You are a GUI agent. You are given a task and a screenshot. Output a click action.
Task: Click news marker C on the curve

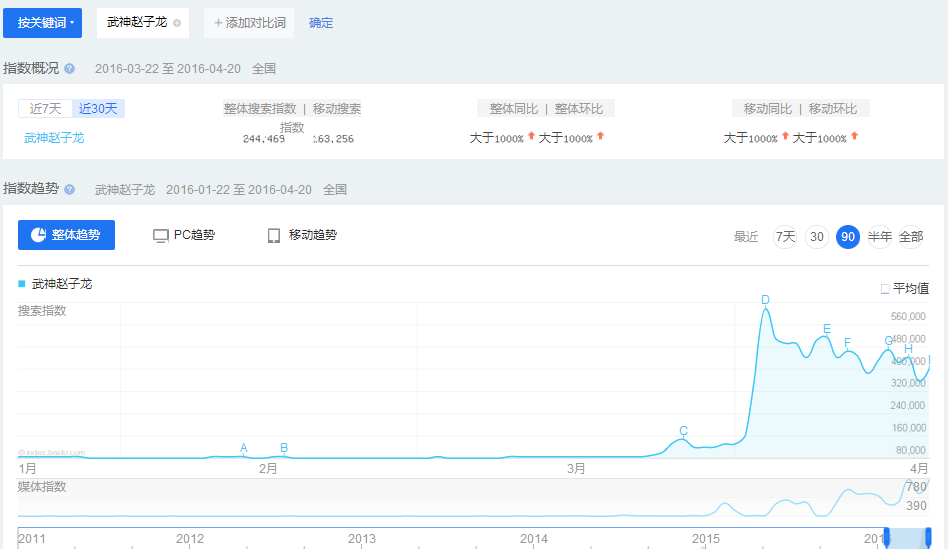coord(683,431)
